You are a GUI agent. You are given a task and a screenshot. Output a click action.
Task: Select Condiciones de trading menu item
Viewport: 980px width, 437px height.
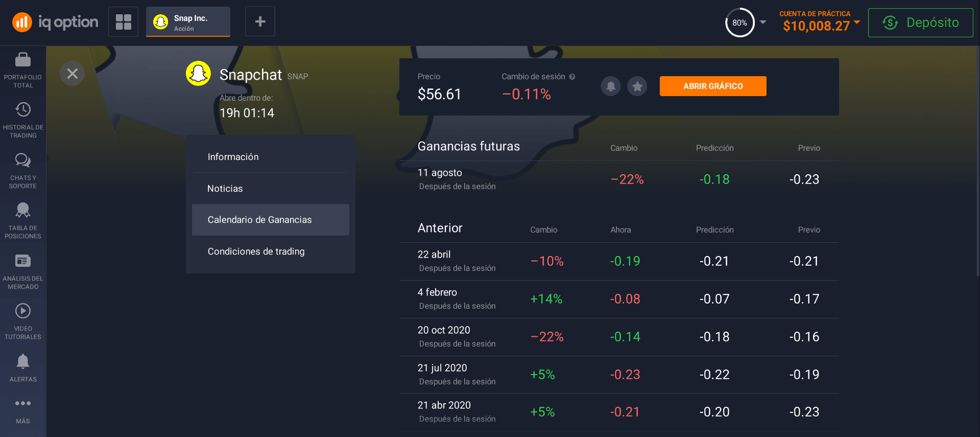(256, 251)
